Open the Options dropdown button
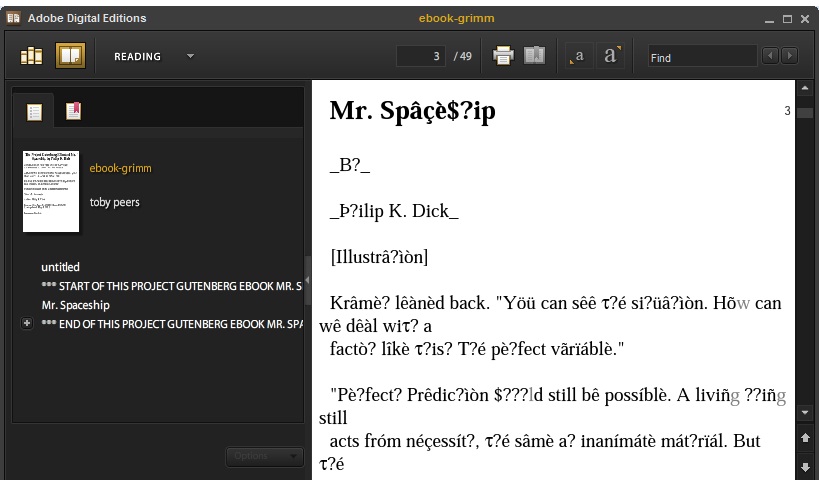Screen dimensions: 819x480 click(265, 456)
